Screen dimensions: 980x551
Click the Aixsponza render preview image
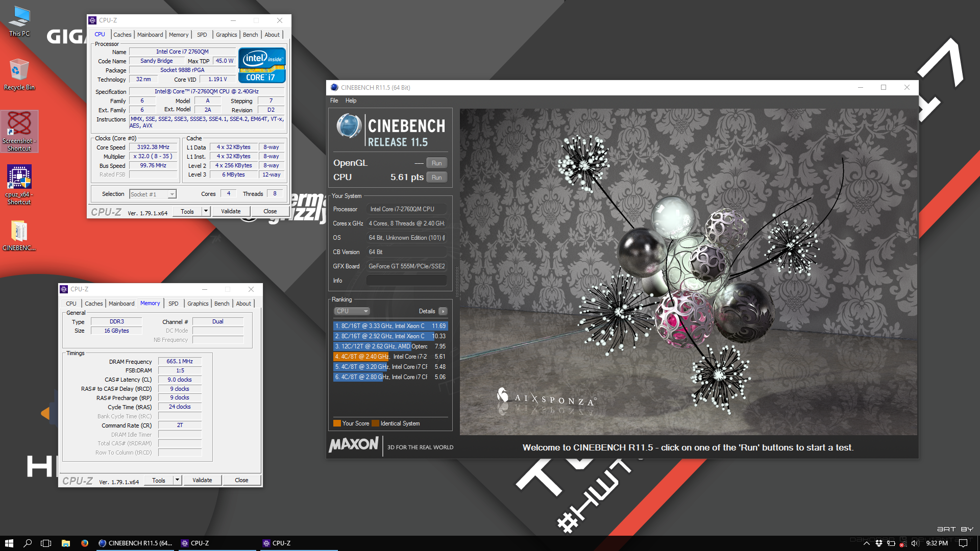click(688, 271)
